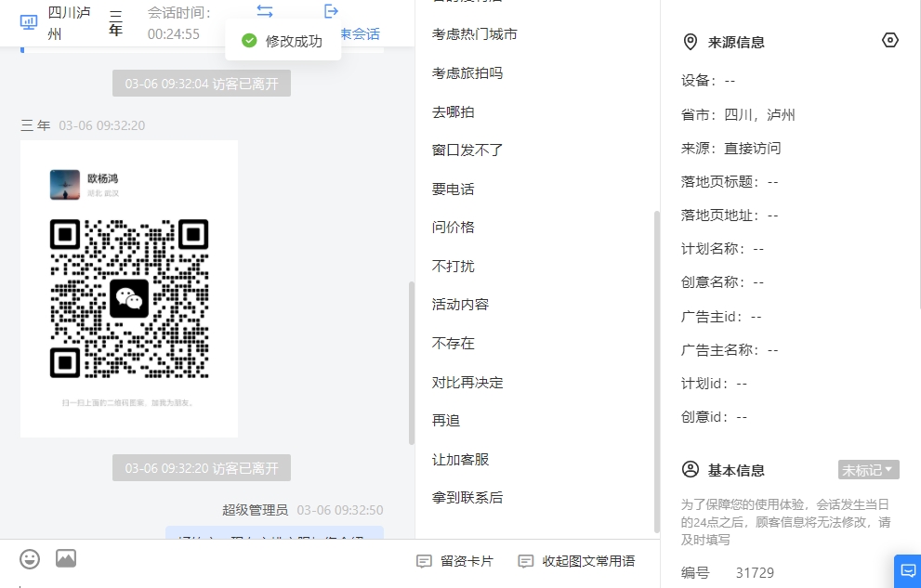The image size is (921, 588).
Task: Click the end session exit icon
Action: coord(331,11)
